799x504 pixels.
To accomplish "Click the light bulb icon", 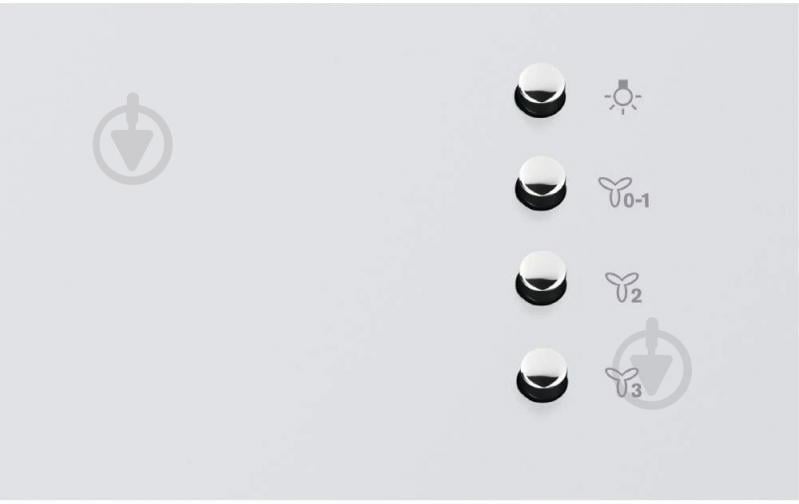I will [x=623, y=97].
